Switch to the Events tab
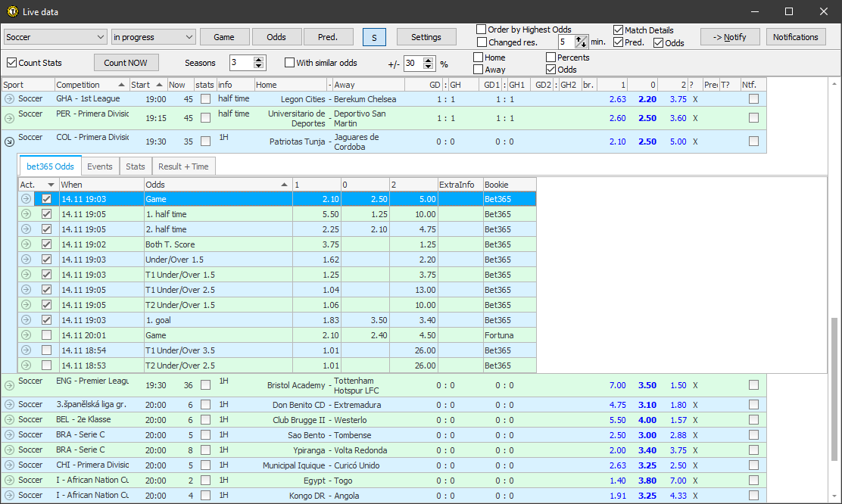Screen dimensions: 842x504 click(x=100, y=166)
